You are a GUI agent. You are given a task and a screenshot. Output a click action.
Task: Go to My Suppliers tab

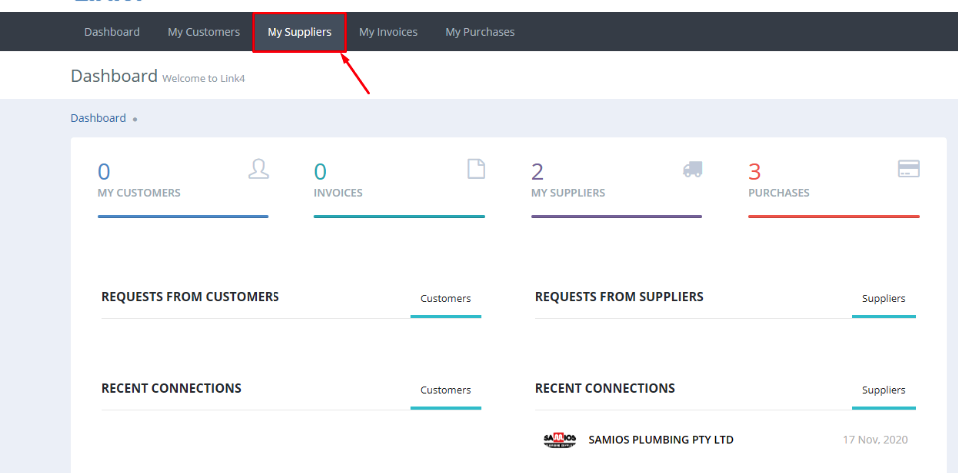[x=299, y=32]
